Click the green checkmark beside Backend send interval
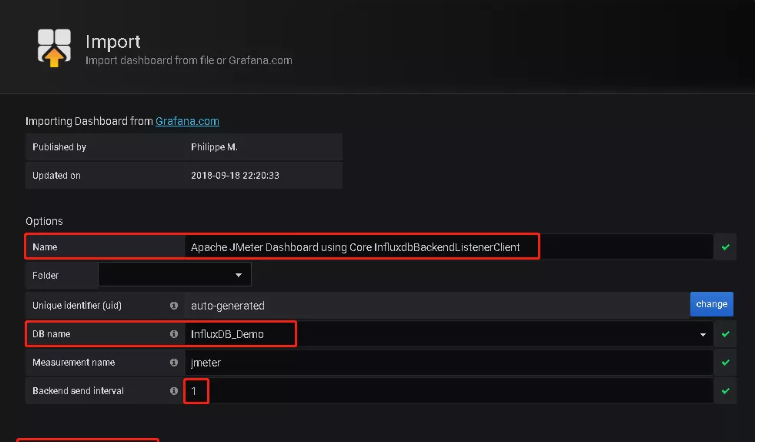This screenshot has height=442, width=763. pyautogui.click(x=726, y=391)
